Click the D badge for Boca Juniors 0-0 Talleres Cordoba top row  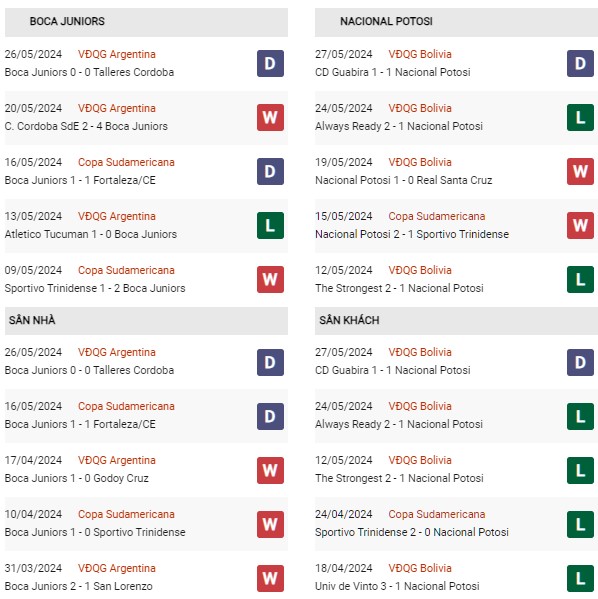click(x=270, y=63)
